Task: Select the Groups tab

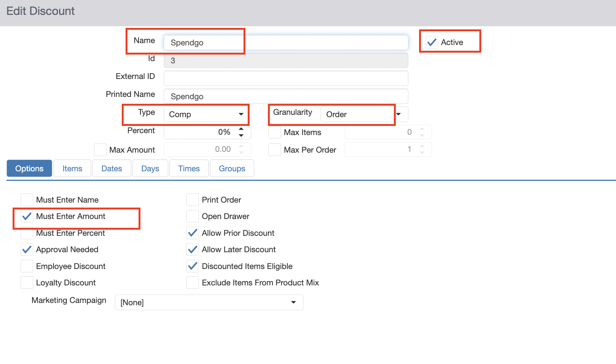Action: (x=232, y=169)
